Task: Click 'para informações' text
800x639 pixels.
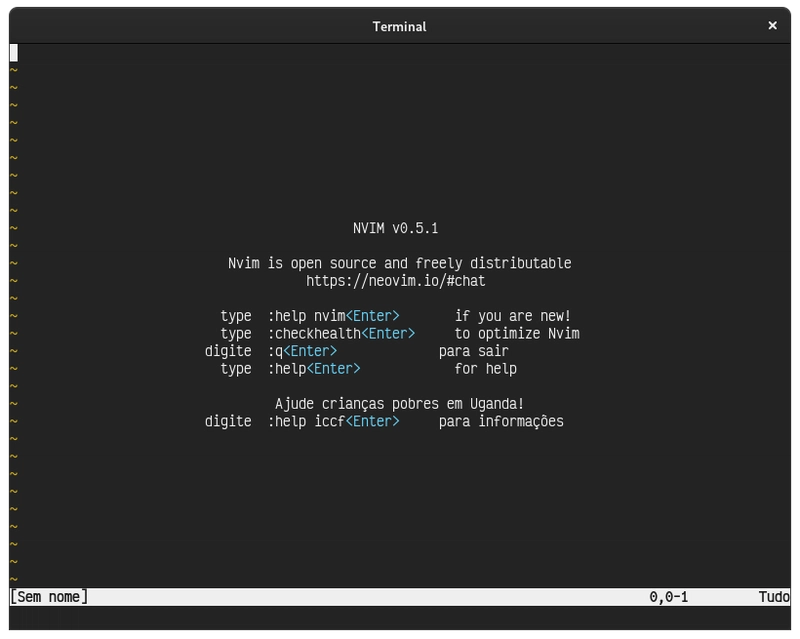Action: [x=501, y=422]
